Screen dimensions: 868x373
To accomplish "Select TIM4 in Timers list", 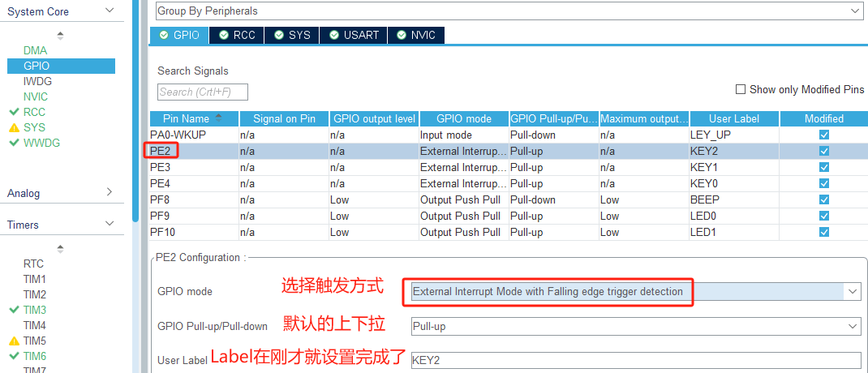I will [x=34, y=325].
